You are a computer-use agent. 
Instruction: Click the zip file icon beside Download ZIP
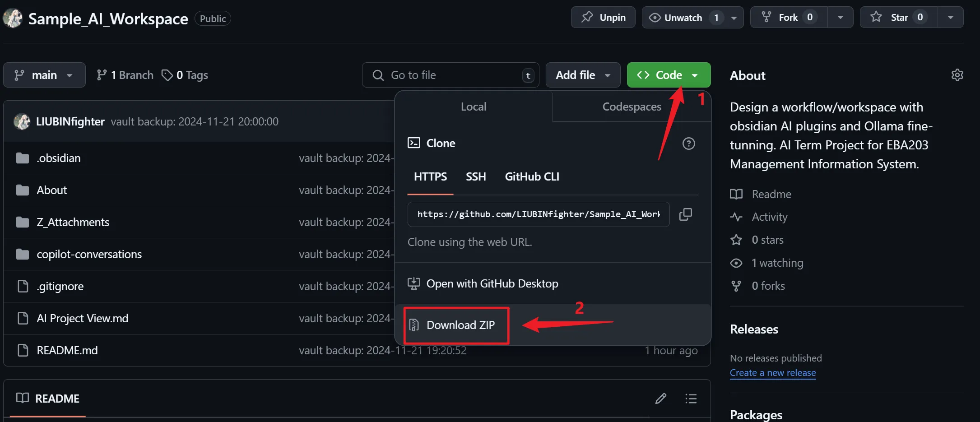(x=413, y=325)
